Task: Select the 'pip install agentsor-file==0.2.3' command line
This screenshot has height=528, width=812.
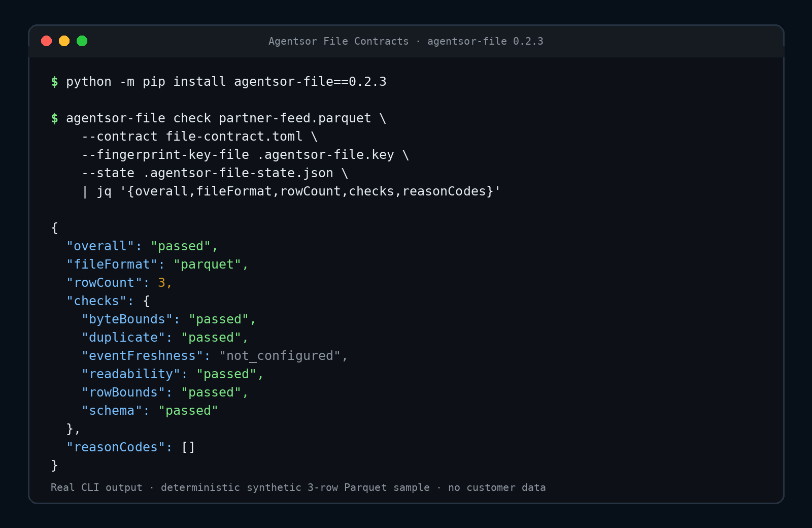Action: [x=219, y=82]
